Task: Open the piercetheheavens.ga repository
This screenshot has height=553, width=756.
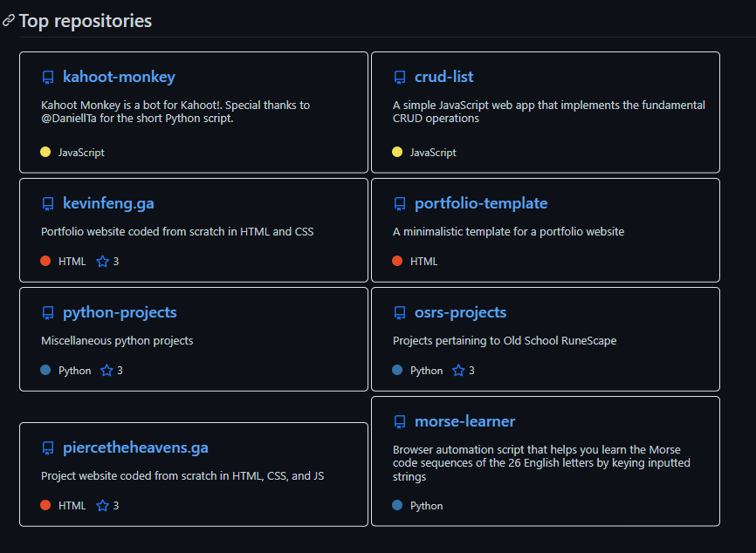Action: pyautogui.click(x=134, y=447)
